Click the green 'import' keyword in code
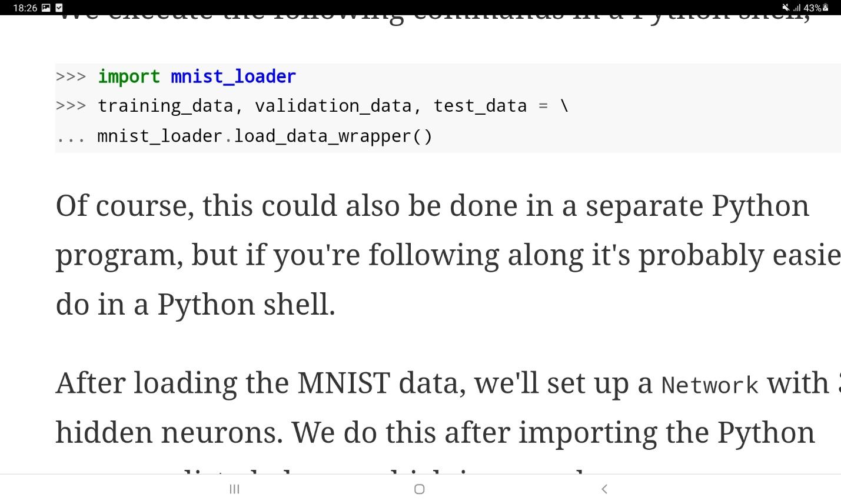 click(x=129, y=76)
